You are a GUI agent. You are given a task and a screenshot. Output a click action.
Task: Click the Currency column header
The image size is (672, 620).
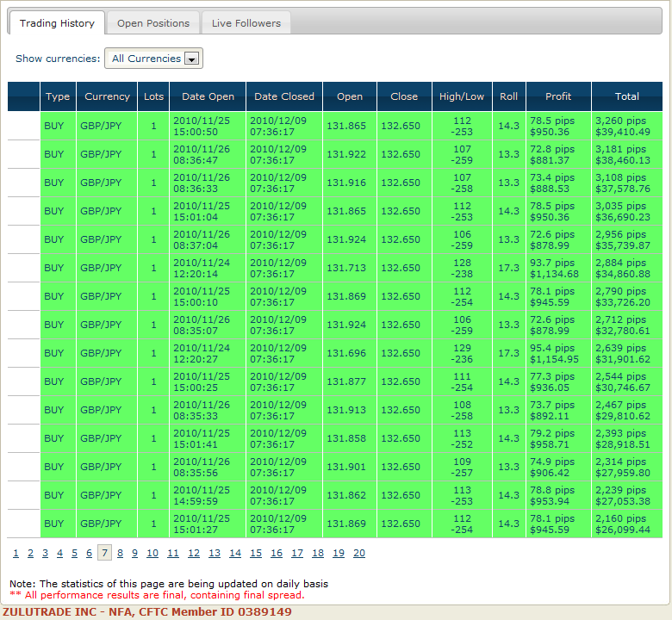[x=107, y=96]
